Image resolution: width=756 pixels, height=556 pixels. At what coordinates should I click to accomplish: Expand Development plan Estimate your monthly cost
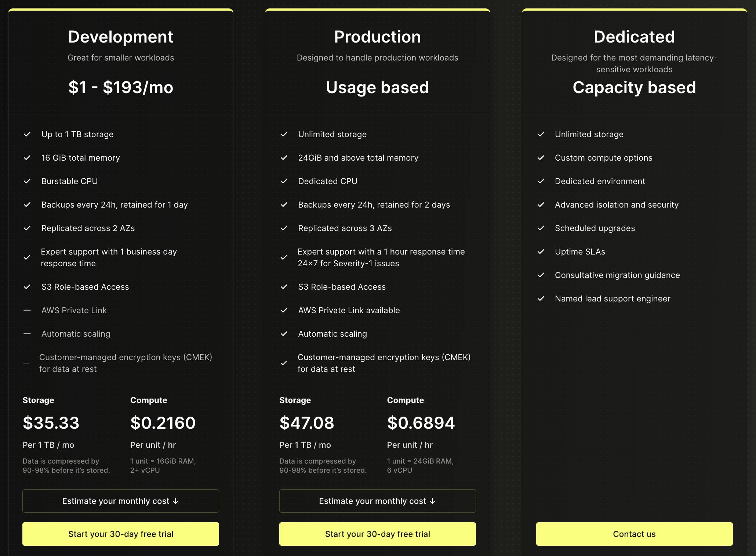click(x=120, y=501)
